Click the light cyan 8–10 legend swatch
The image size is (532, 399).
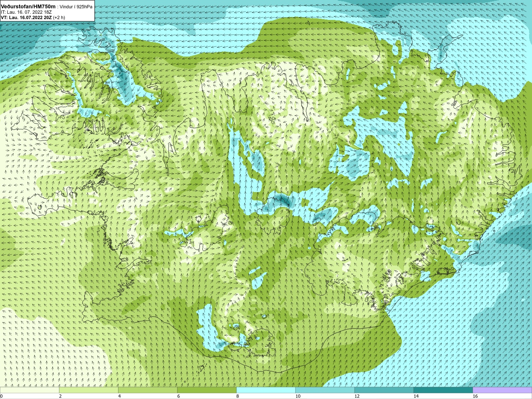266,390
